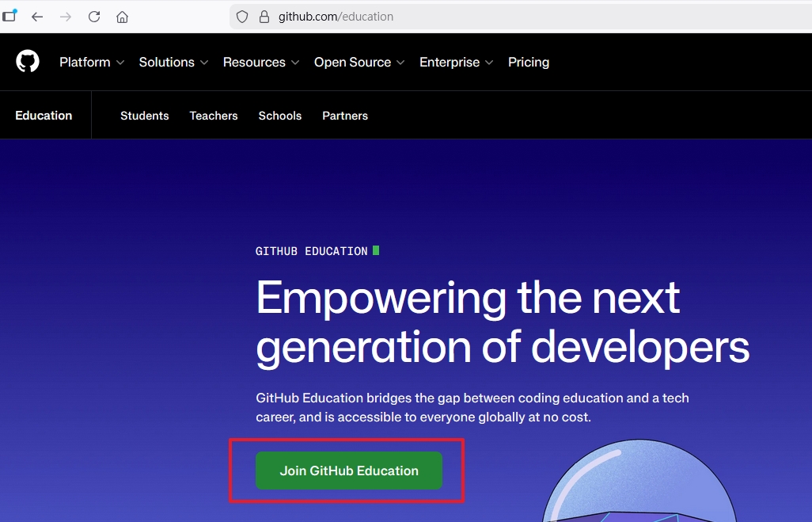Switch to the Schools tab
Screen dimensions: 812x522
point(279,116)
